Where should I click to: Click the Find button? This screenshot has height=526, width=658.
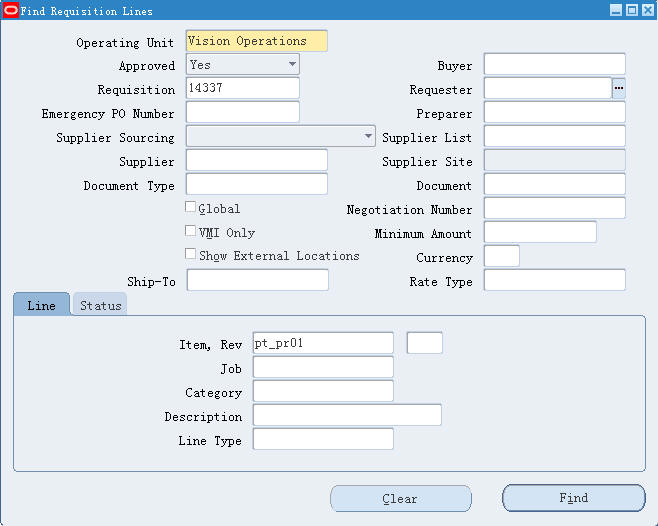click(574, 498)
